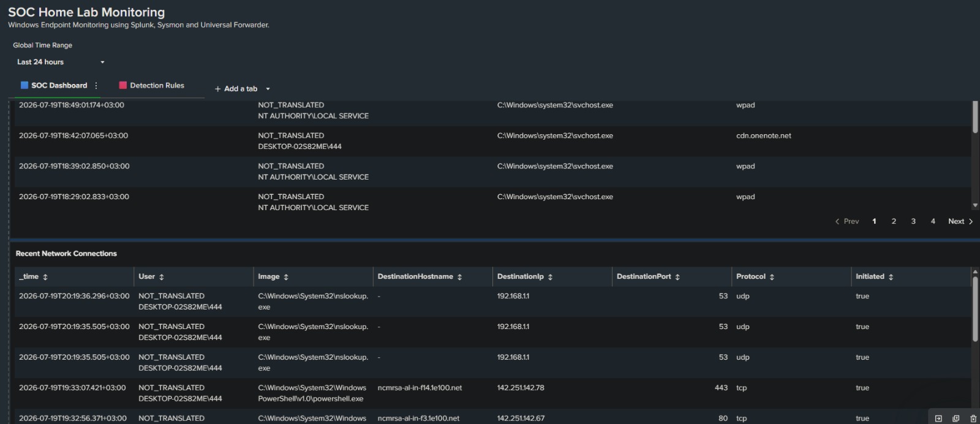
Task: Switch to the Detection Rules tab
Action: (151, 86)
